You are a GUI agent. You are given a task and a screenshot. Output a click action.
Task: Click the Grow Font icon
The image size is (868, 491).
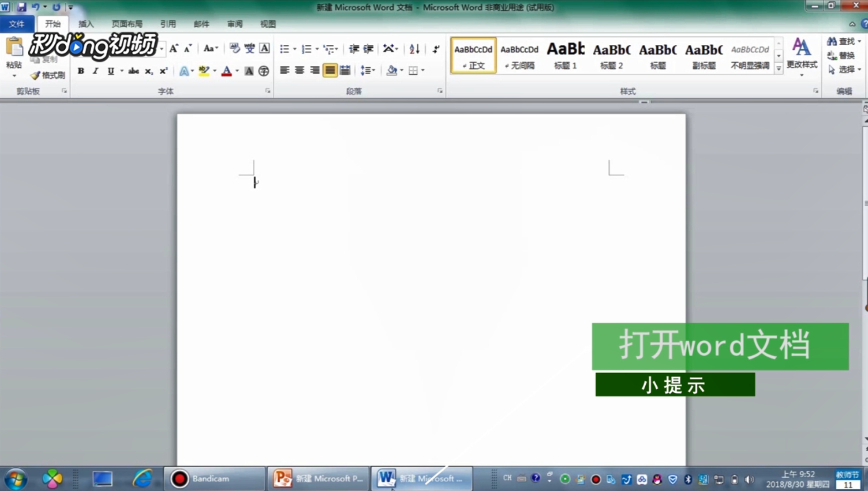(x=173, y=48)
